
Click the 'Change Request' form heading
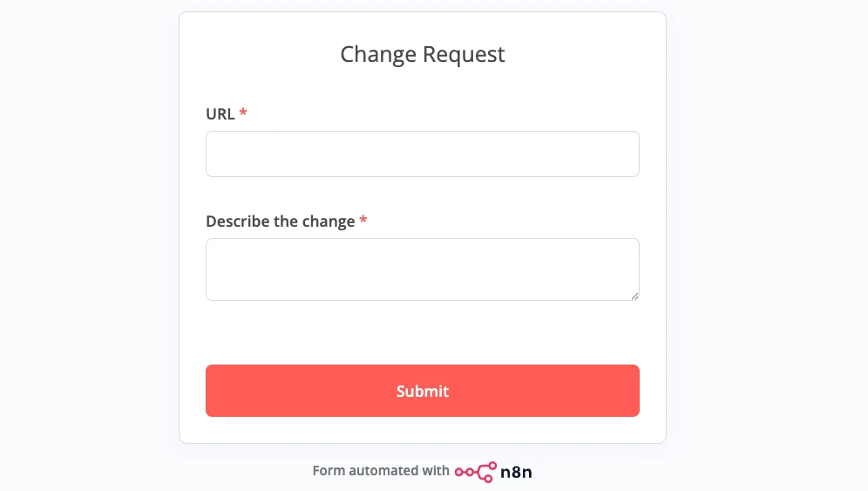coord(423,54)
